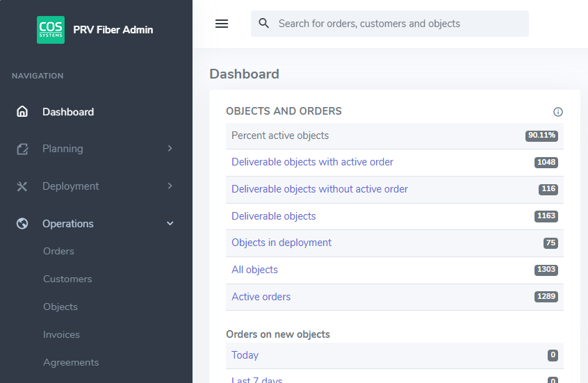Click the search orders input field
This screenshot has width=588, height=383.
click(390, 24)
